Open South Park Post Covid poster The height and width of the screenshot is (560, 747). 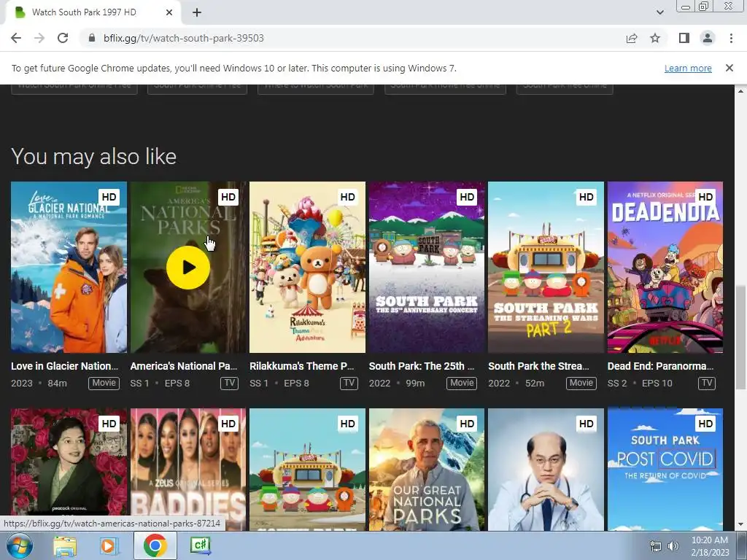[665, 469]
